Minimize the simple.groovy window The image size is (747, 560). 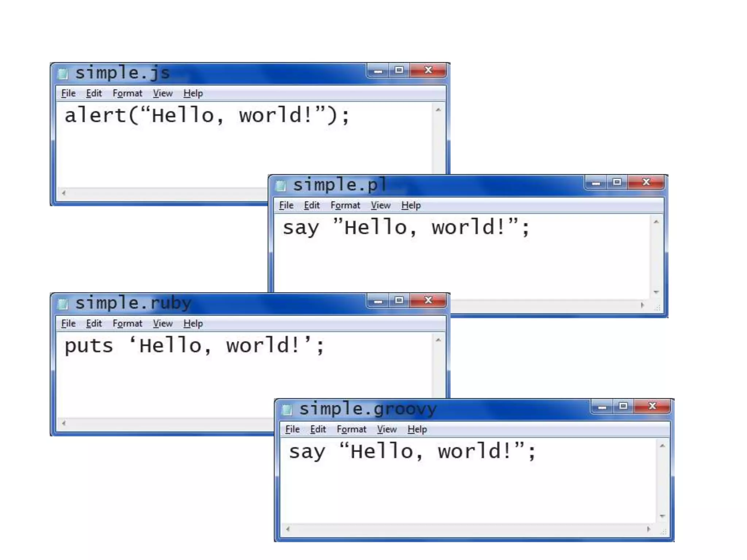point(602,407)
